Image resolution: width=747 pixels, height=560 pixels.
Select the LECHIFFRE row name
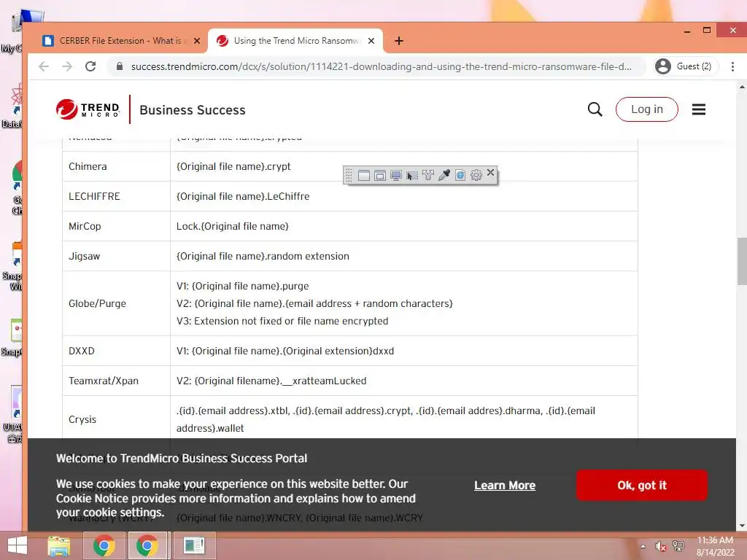coord(94,196)
